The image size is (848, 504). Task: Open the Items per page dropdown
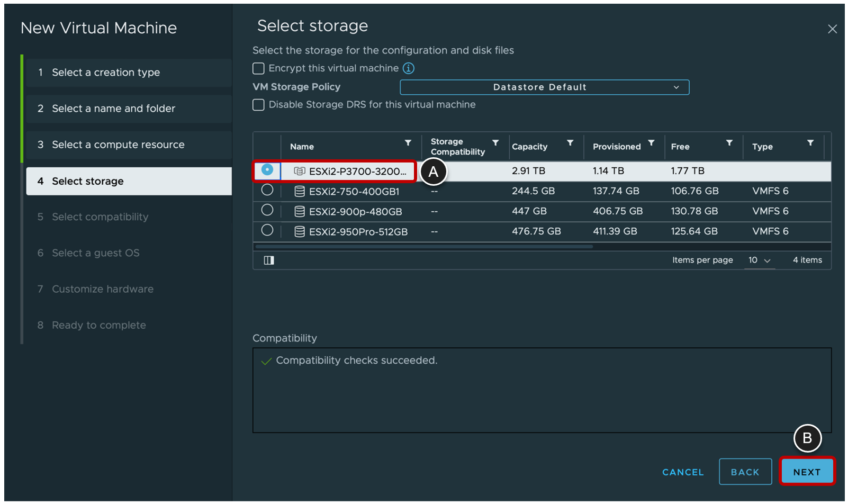(x=759, y=260)
